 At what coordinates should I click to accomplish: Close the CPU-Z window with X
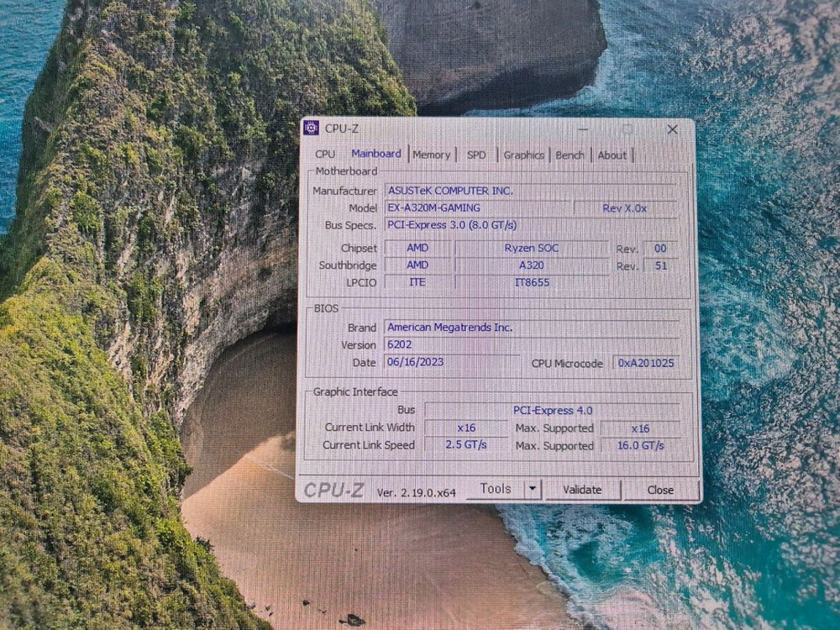point(672,129)
